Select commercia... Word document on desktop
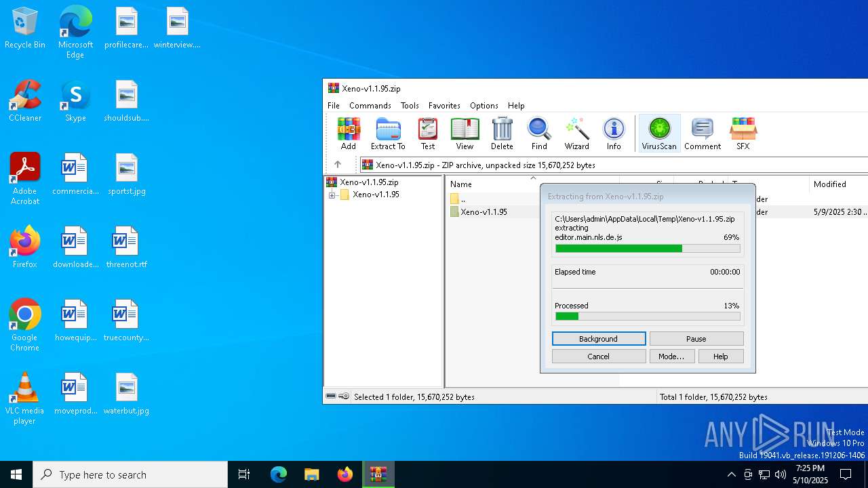The width and height of the screenshot is (868, 488). click(75, 175)
